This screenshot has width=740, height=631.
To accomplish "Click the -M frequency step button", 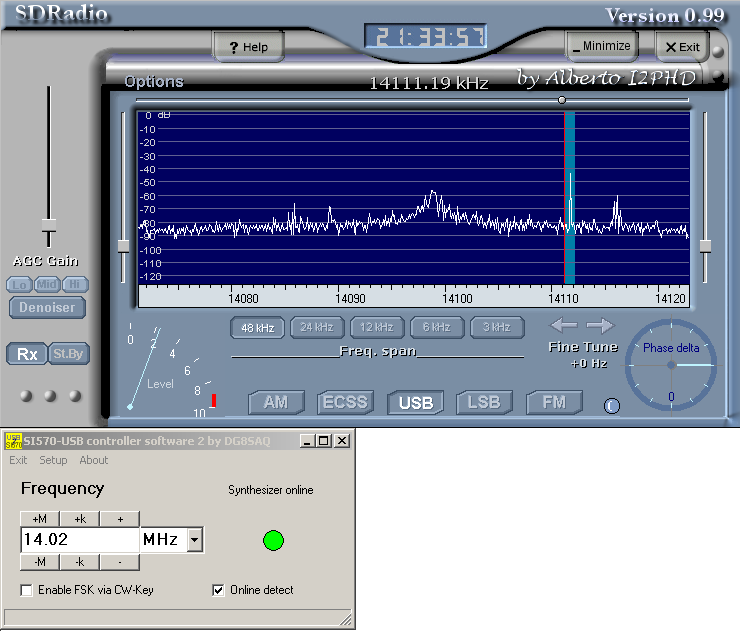I will (40, 562).
